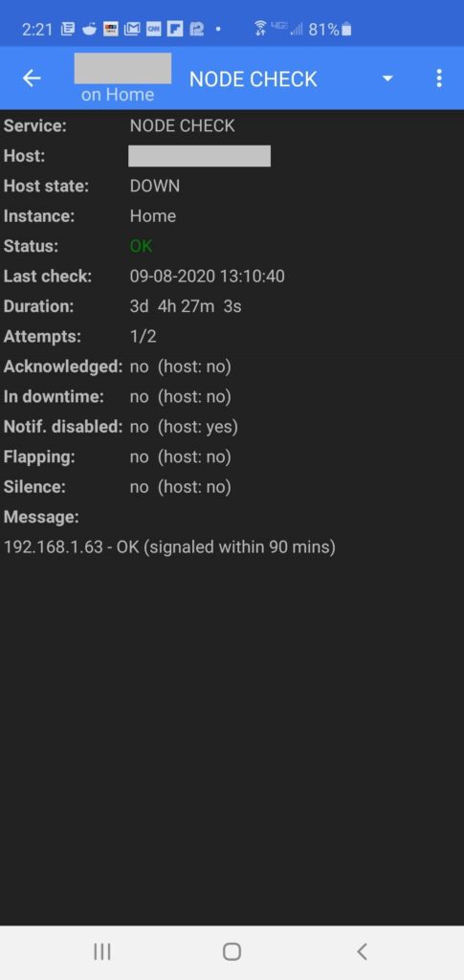Tap the Android home button
This screenshot has width=464, height=980.
[232, 951]
